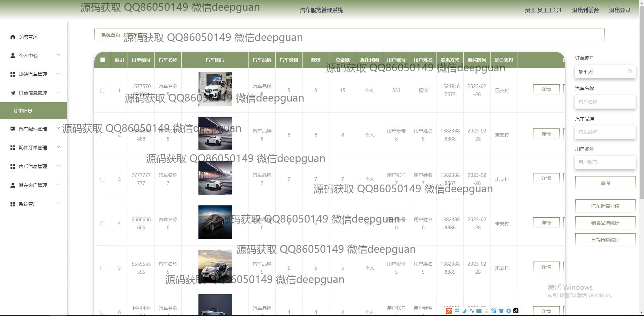Check the checkbox for order row 4
This screenshot has height=316, width=644.
103,224
